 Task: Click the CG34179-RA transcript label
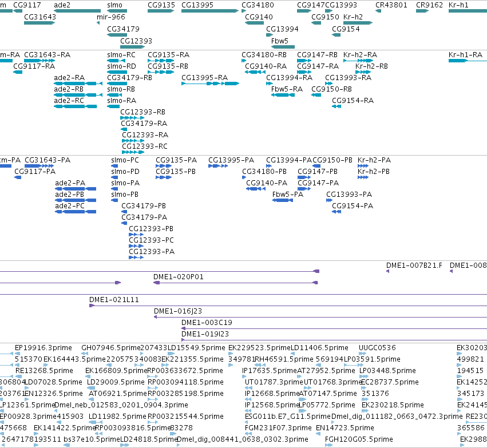pyautogui.click(x=144, y=124)
